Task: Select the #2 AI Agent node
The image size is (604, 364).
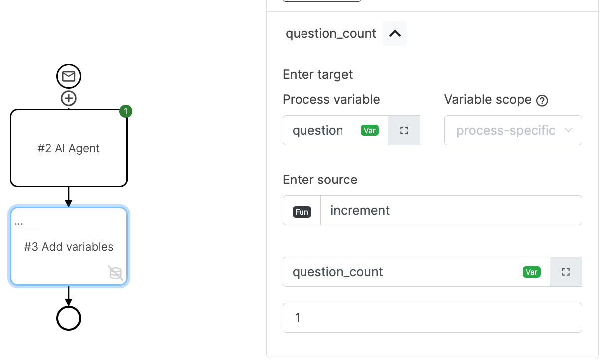Action: 68,148
